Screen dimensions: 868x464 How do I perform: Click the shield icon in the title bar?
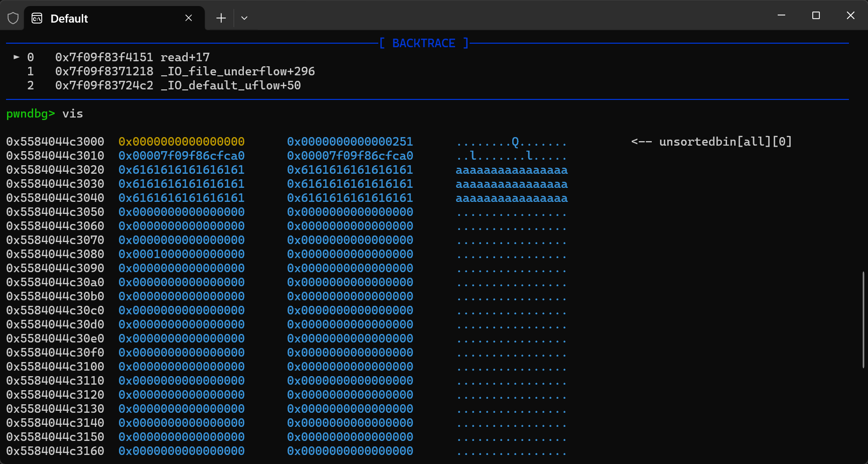(13, 19)
